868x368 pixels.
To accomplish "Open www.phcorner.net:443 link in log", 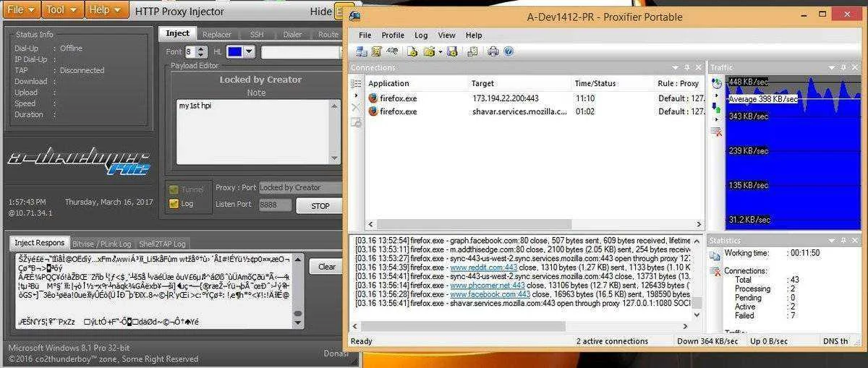I will click(x=486, y=285).
